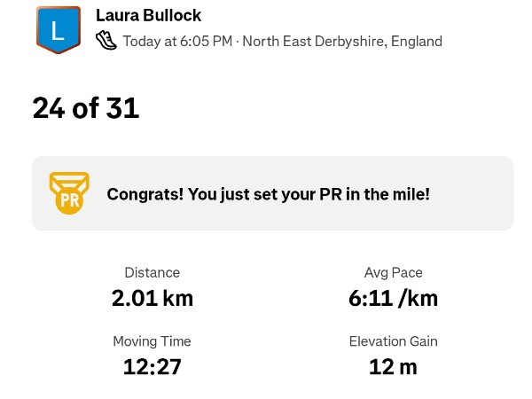Click the Moving Time stat label

click(x=152, y=341)
